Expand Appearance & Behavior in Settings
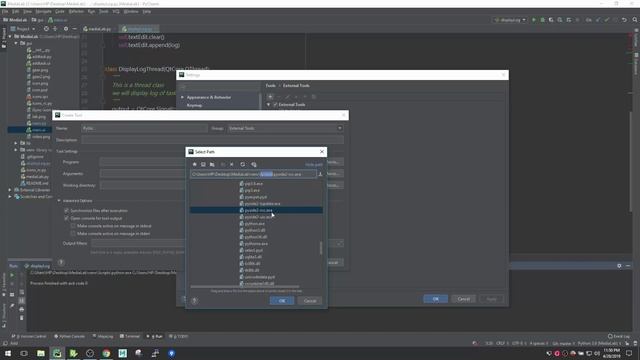Screen dimensions: 640x360 (182, 98)
